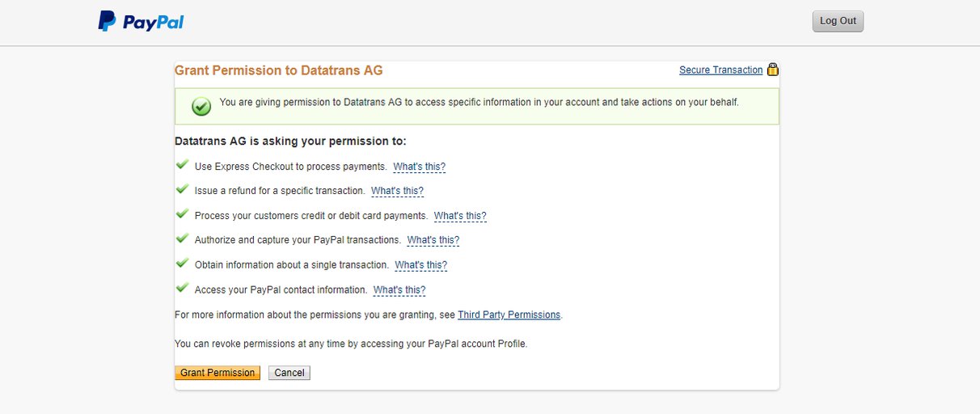This screenshot has width=980, height=414.
Task: Click 'Issue a refund for a specific transaction.' text
Action: (x=280, y=191)
